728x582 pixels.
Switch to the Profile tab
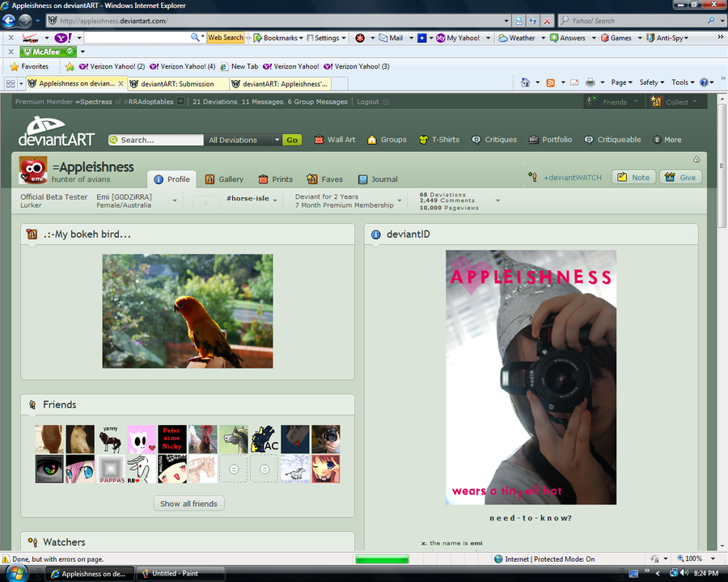point(171,179)
